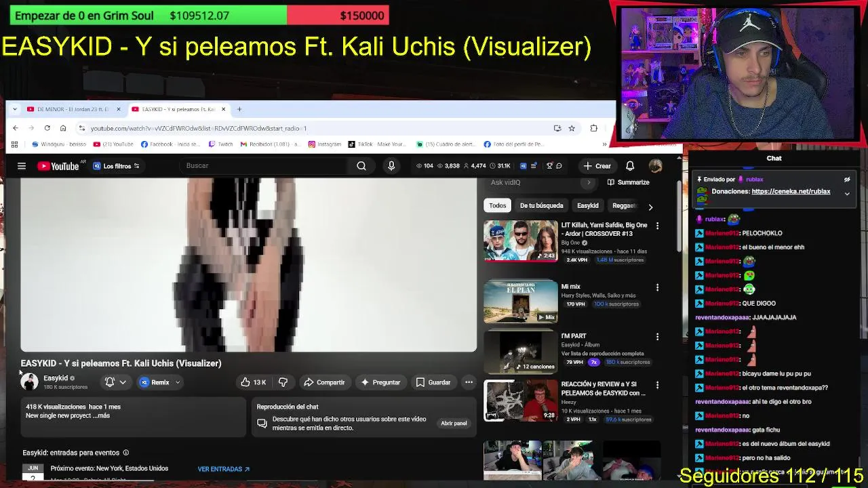The image size is (868, 488).
Task: Expand the notification bell subscription dropdown
Action: tap(123, 382)
